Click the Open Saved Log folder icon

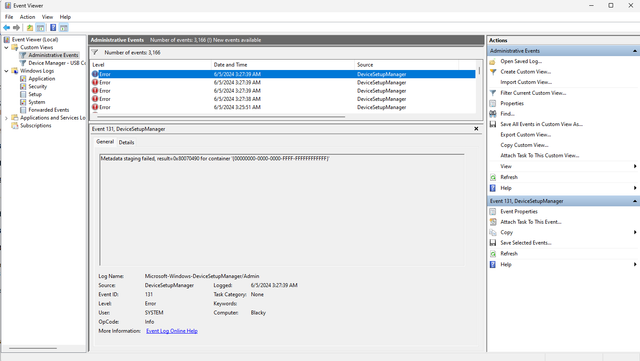[x=493, y=62]
